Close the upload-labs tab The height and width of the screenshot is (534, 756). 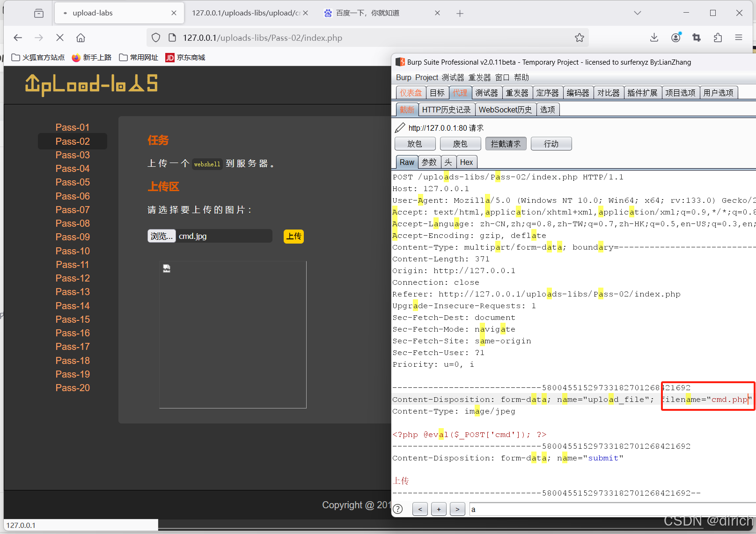[174, 13]
